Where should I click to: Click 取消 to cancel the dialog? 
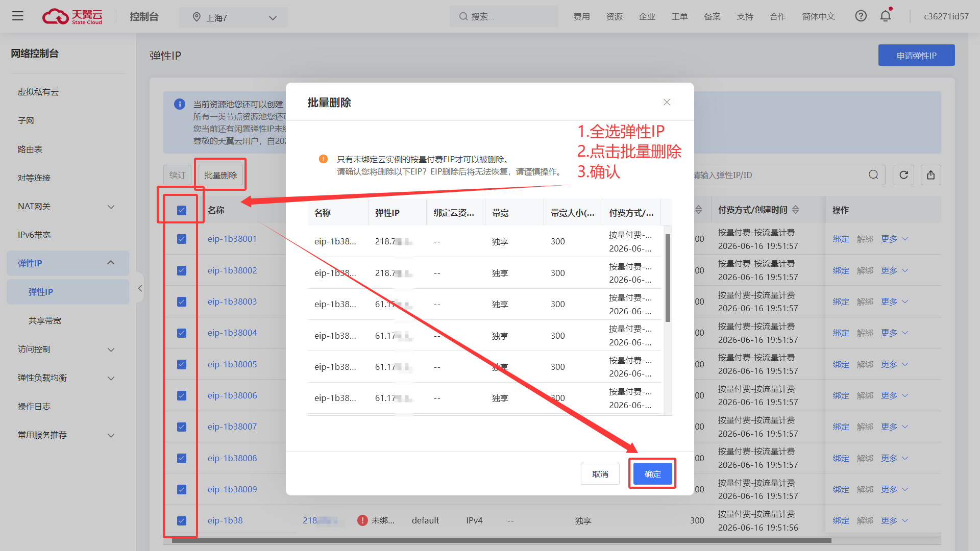[600, 474]
